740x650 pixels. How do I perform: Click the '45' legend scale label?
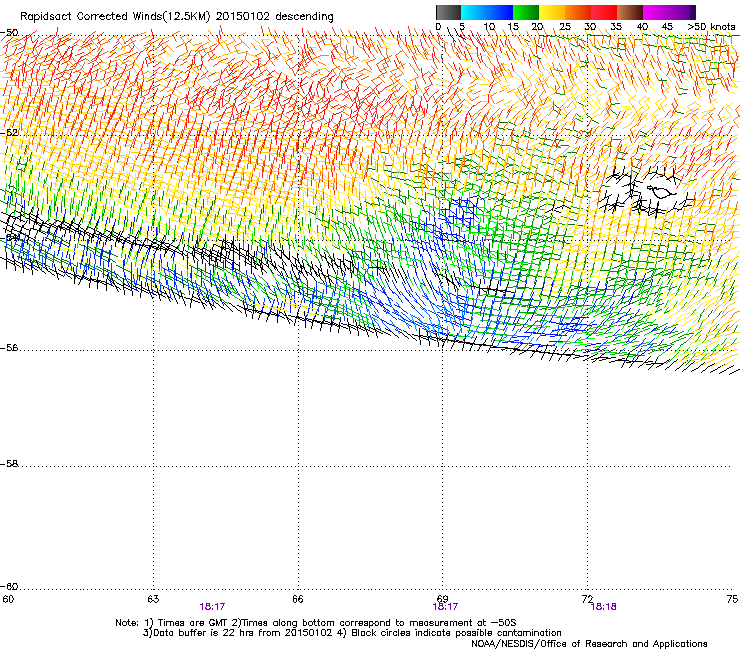pyautogui.click(x=667, y=26)
